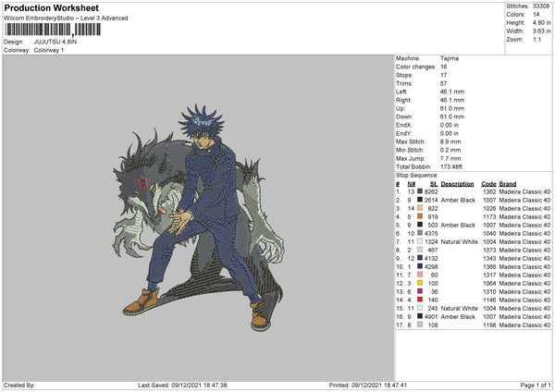The width and height of the screenshot is (555, 392).
Task: Click thread code 1146 in stop 14
Action: (x=489, y=300)
